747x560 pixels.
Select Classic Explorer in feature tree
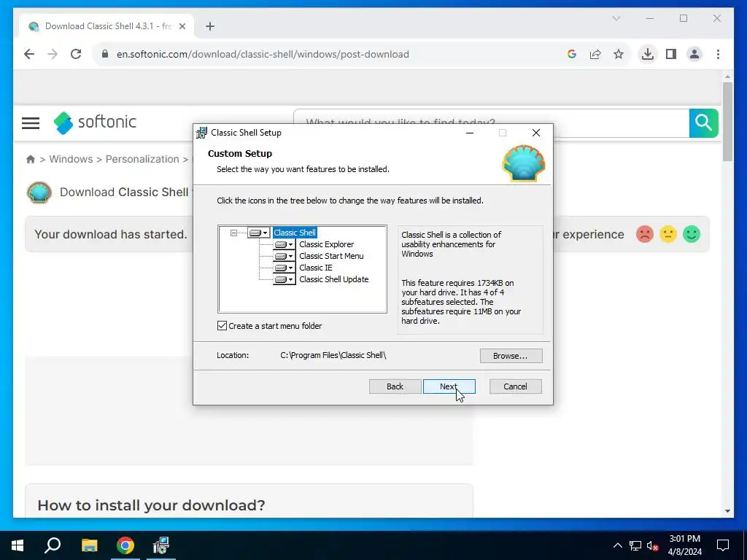click(x=326, y=244)
